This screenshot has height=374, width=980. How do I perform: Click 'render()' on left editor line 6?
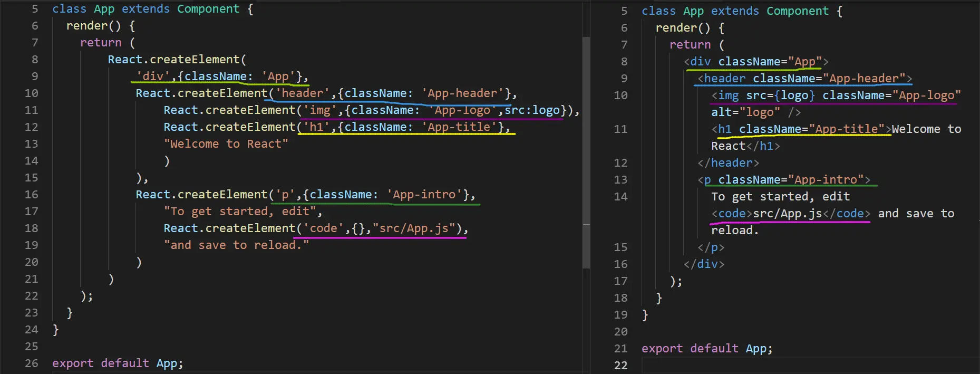[x=94, y=26]
